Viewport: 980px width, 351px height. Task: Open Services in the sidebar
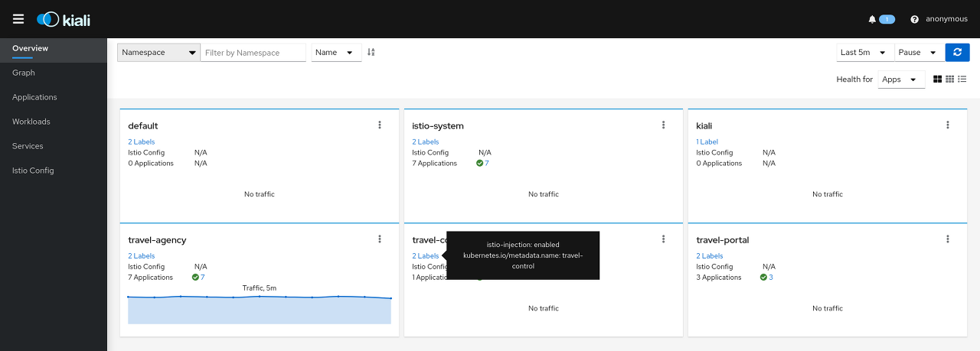click(54, 146)
